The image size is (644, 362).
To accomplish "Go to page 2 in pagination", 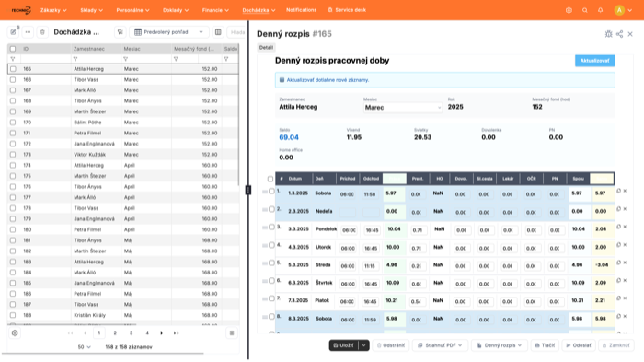I will (115, 333).
